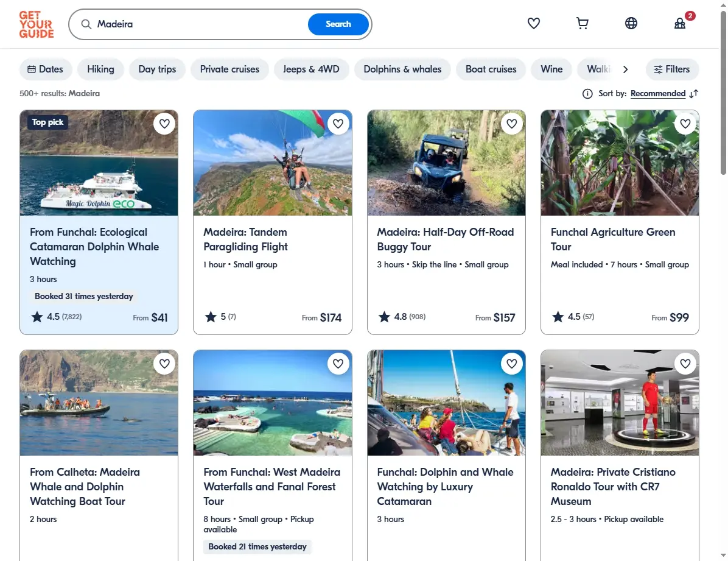Image resolution: width=728 pixels, height=561 pixels.
Task: Favorite the From Calheta Whale and Dolphin card
Action: pyautogui.click(x=164, y=364)
